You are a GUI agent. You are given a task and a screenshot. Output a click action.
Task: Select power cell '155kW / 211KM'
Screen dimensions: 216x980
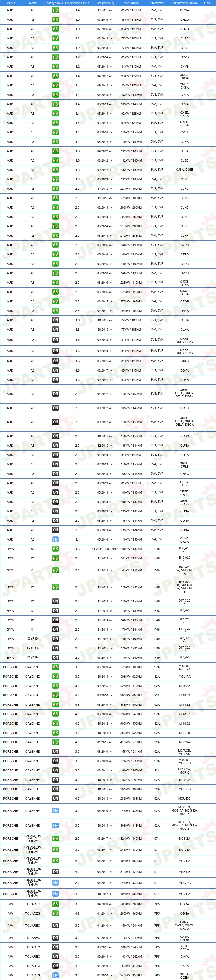pyautogui.click(x=131, y=752)
